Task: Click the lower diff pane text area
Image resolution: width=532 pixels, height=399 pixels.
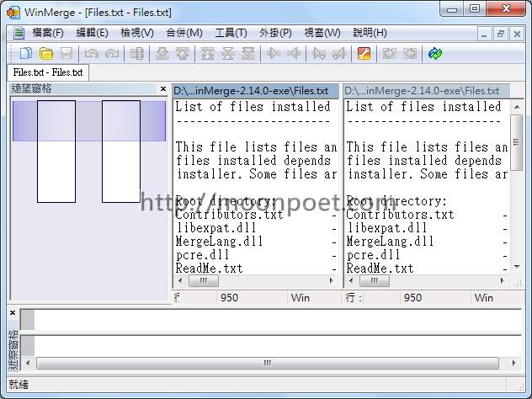Action: 278,346
